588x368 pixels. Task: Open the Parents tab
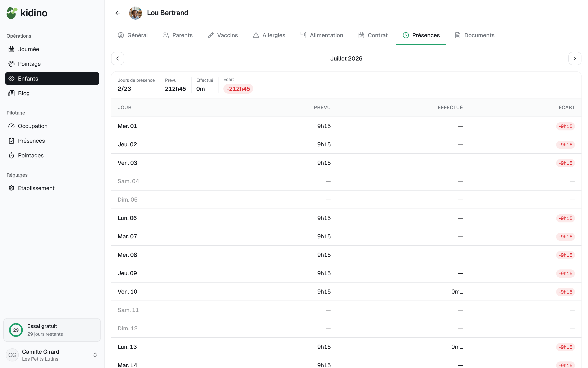click(x=178, y=35)
